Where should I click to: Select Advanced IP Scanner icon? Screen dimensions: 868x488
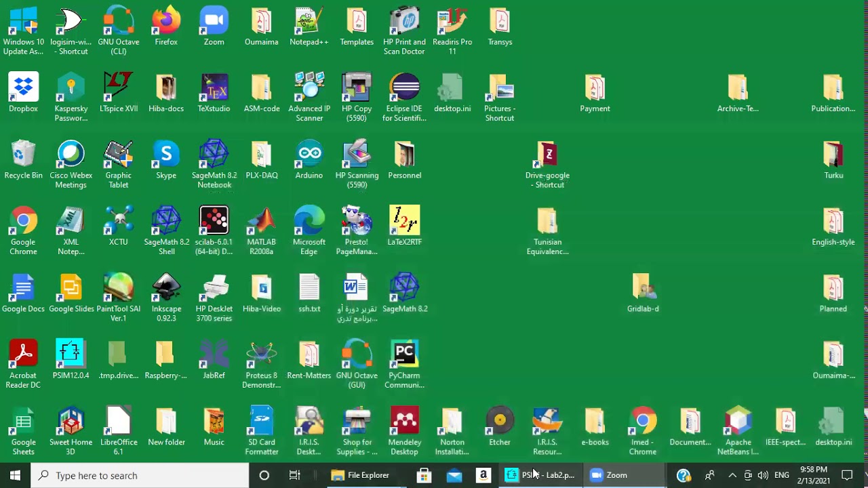click(309, 98)
